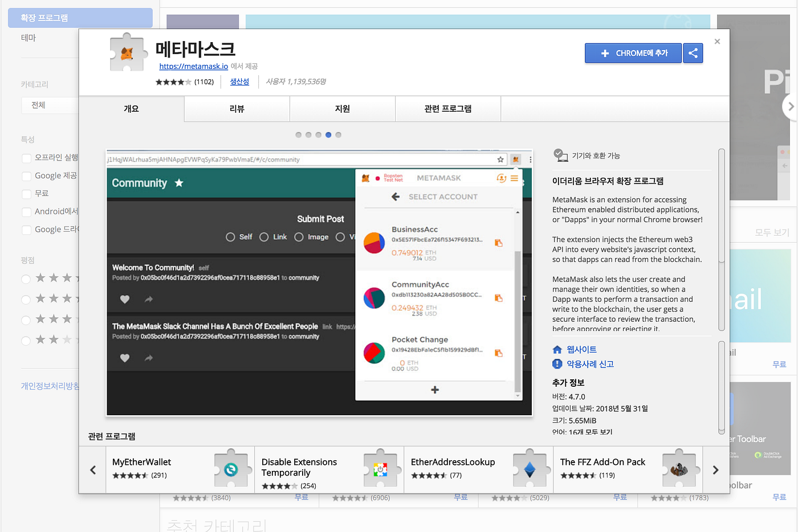
Task: Click the 악용사례 신고 link
Action: tap(590, 364)
